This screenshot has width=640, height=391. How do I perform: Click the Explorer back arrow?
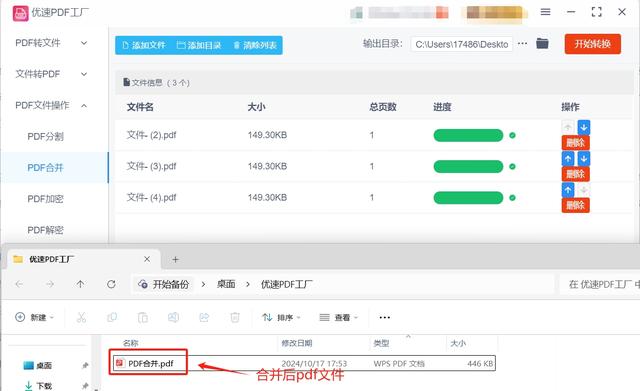(x=19, y=284)
